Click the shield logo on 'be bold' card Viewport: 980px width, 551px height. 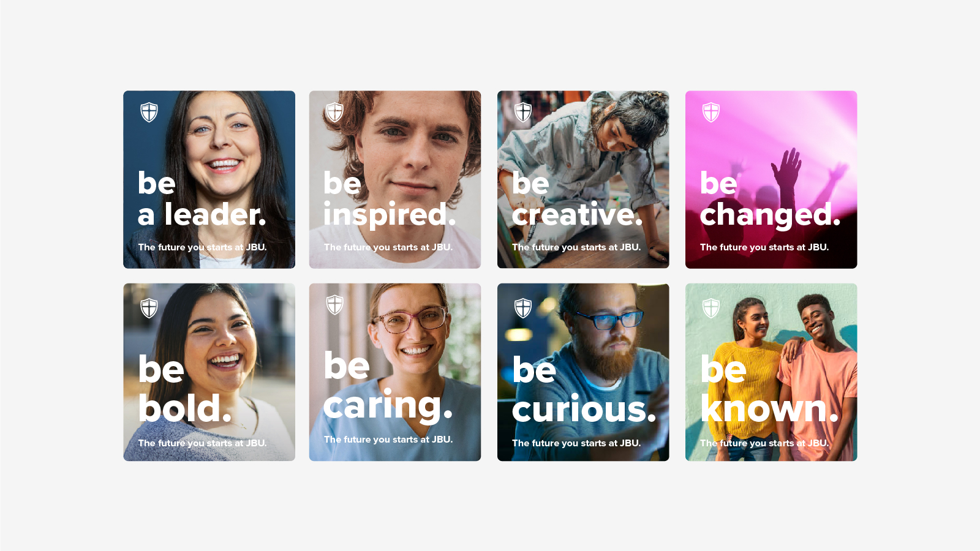pyautogui.click(x=149, y=308)
